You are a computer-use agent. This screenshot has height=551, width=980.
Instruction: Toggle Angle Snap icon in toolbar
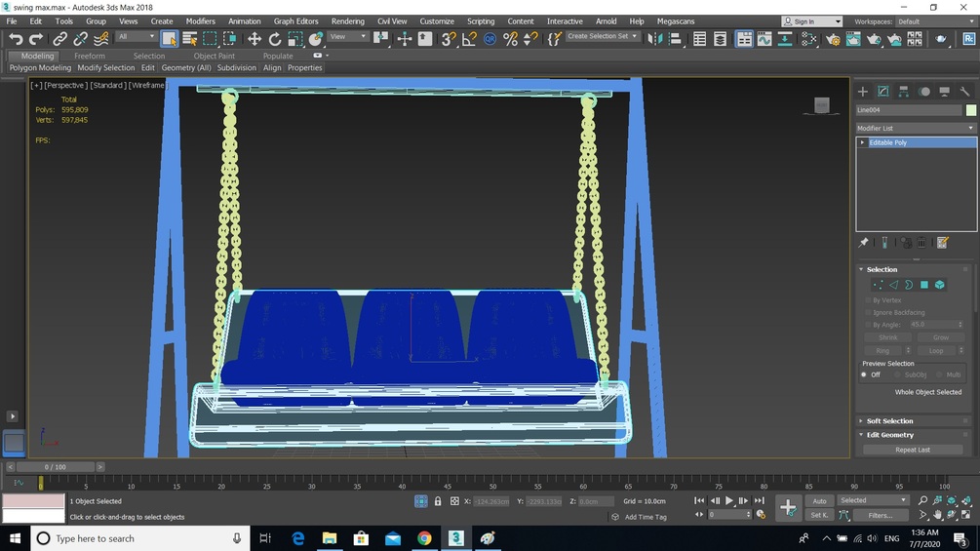tap(469, 39)
